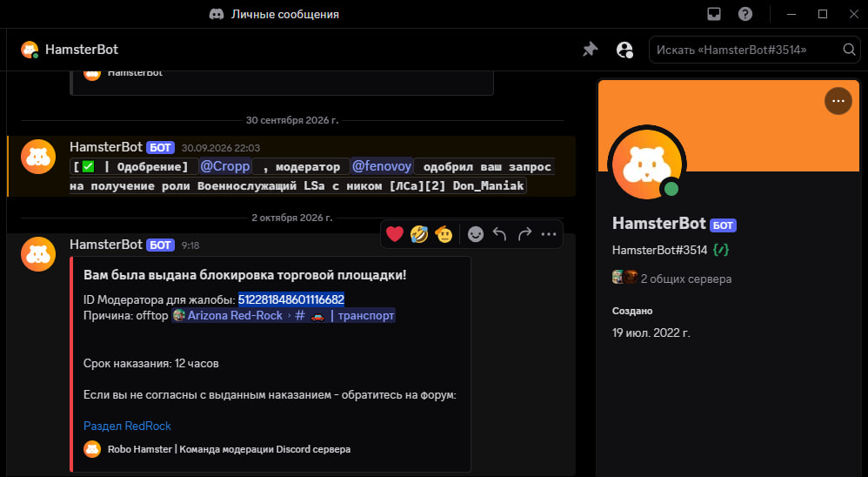Click HamsterBot avatar in header

click(30, 50)
